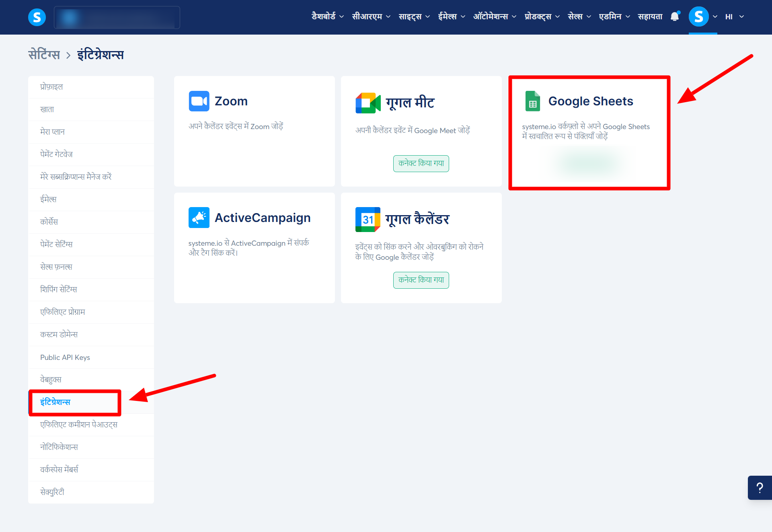Expand the सीआरएम dropdown menu
The height and width of the screenshot is (532, 772).
tap(371, 16)
